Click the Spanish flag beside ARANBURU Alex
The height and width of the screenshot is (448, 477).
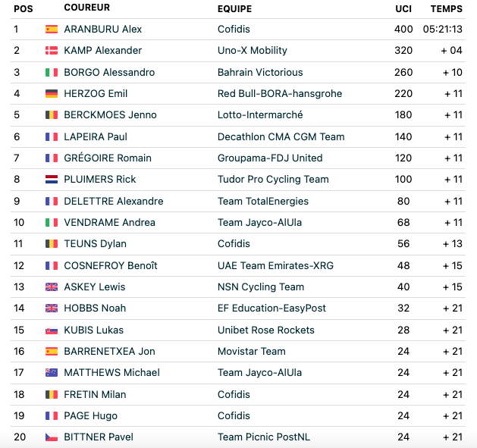[x=52, y=30]
